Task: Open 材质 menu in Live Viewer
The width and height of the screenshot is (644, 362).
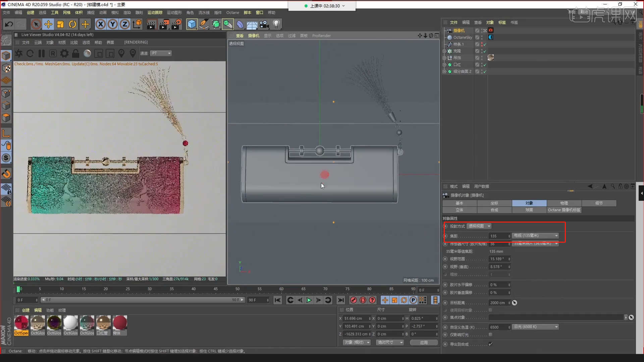Action: (62, 43)
